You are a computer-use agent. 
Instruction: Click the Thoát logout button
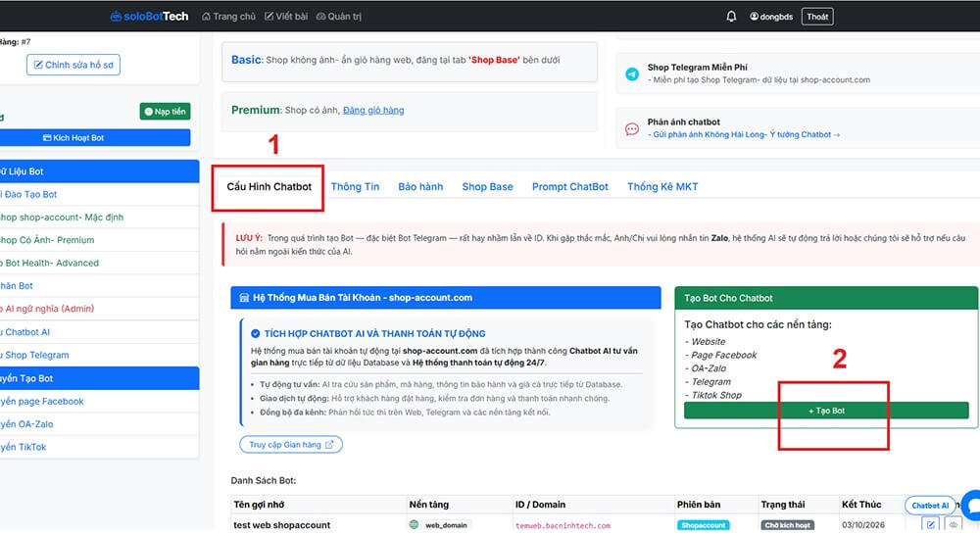pos(817,17)
